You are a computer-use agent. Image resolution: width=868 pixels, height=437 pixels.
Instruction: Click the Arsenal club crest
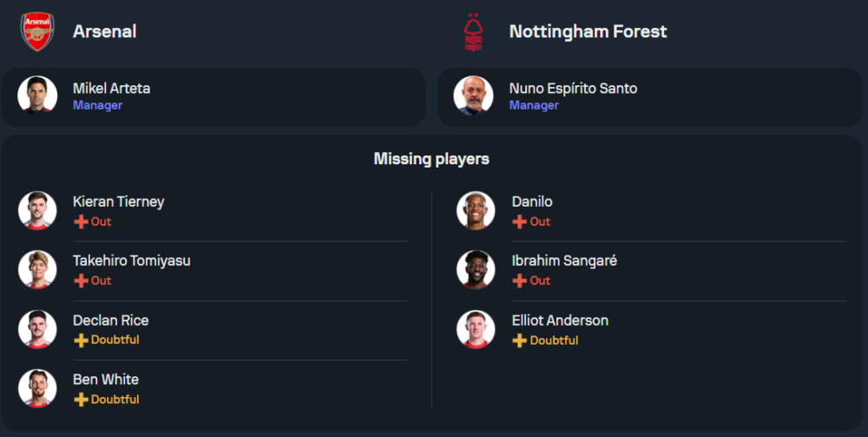pyautogui.click(x=37, y=32)
